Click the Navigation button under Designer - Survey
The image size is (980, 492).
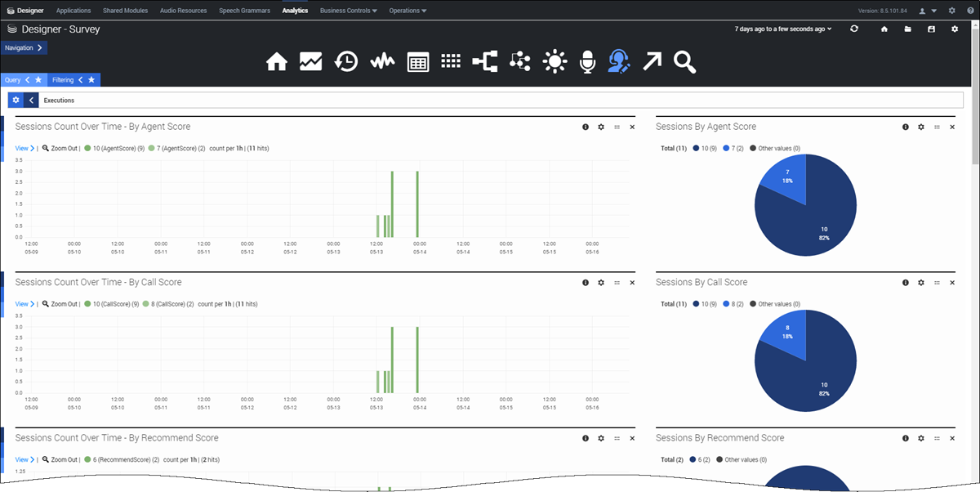point(22,47)
